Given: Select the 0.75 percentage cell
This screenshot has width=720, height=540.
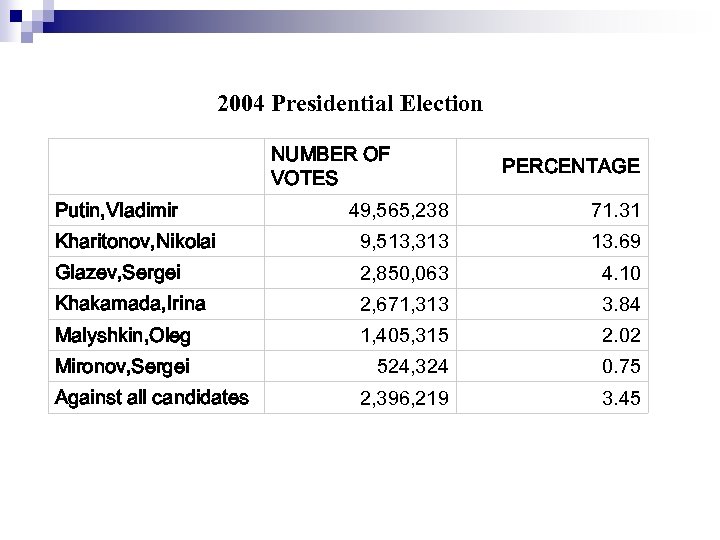Looking at the screenshot, I should coord(623,367).
